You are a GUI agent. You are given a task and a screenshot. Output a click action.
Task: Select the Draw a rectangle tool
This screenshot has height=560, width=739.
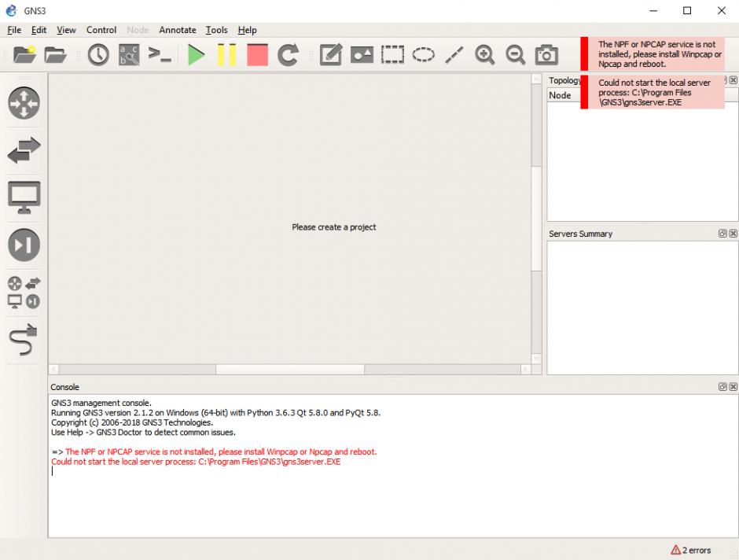(392, 55)
